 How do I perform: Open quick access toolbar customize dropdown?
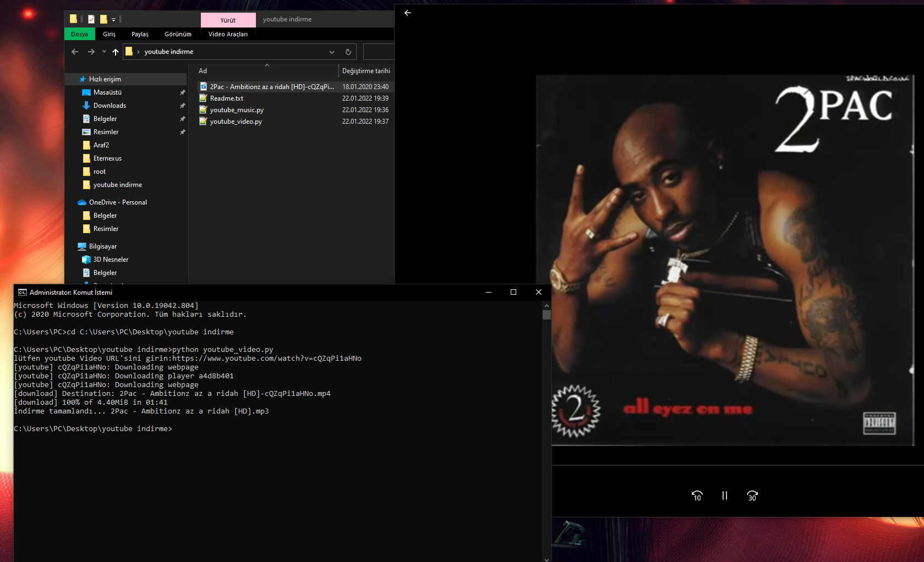(x=114, y=19)
